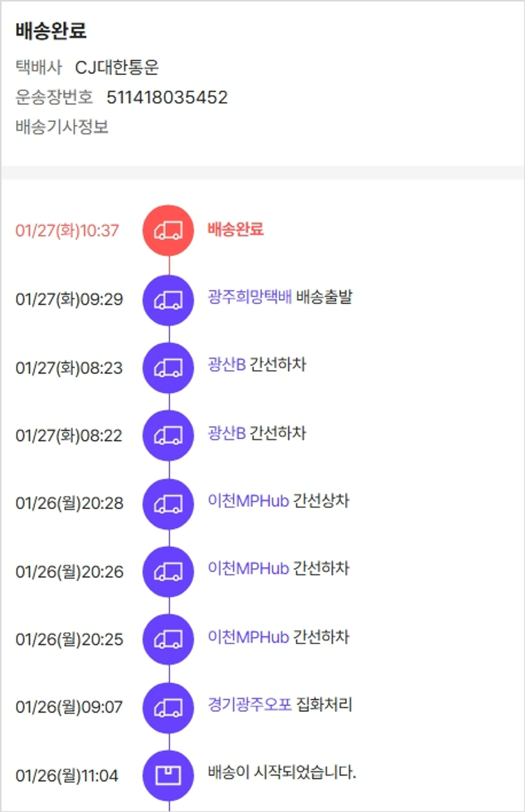Click the red 배송완료 status text

click(236, 229)
